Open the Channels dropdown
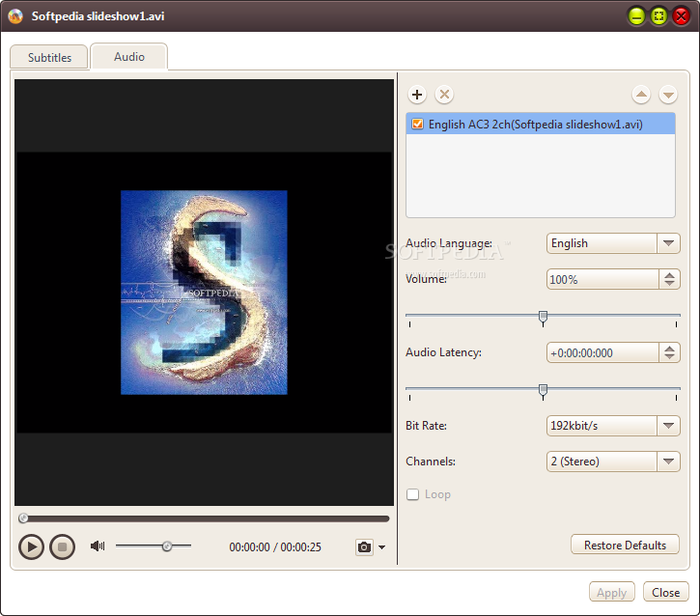700x616 pixels. pos(668,462)
